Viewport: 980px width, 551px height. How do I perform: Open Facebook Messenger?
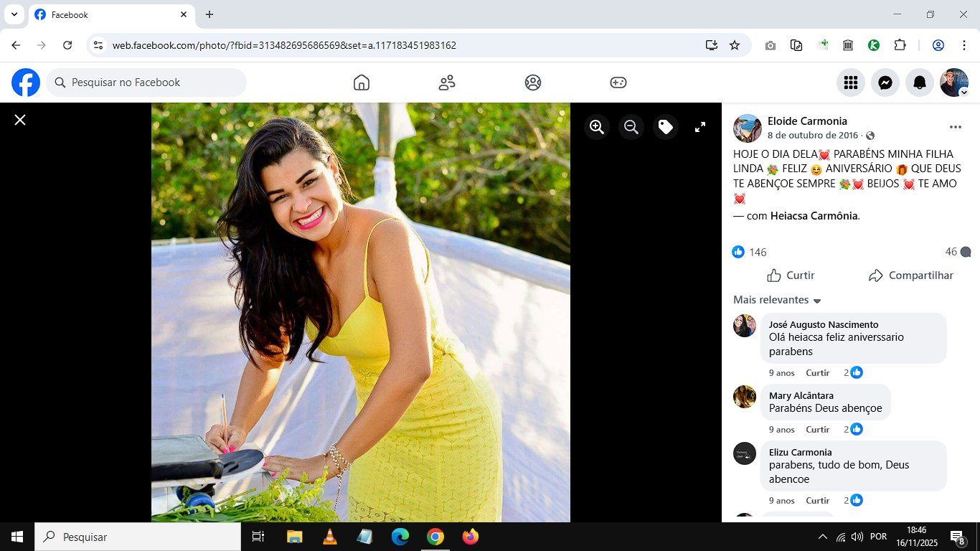pyautogui.click(x=885, y=83)
